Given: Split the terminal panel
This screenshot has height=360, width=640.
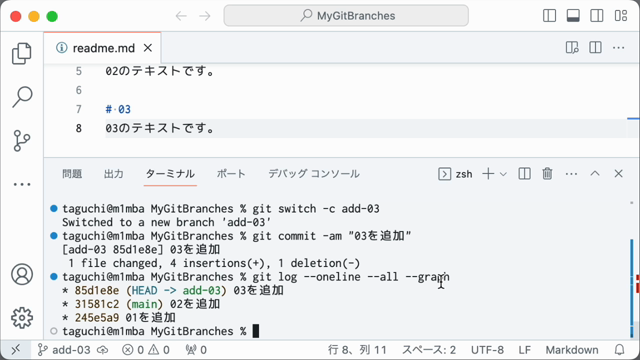Looking at the screenshot, I should click(524, 174).
